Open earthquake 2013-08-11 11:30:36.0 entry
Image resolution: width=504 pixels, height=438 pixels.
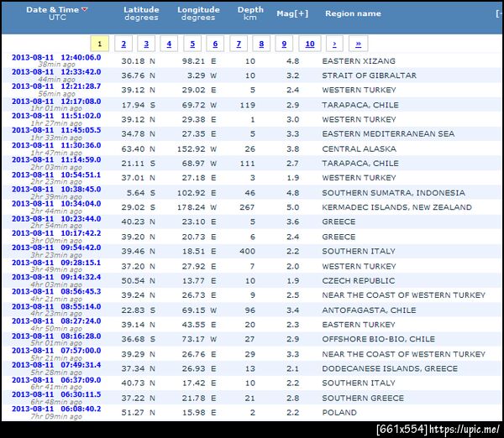click(x=56, y=145)
